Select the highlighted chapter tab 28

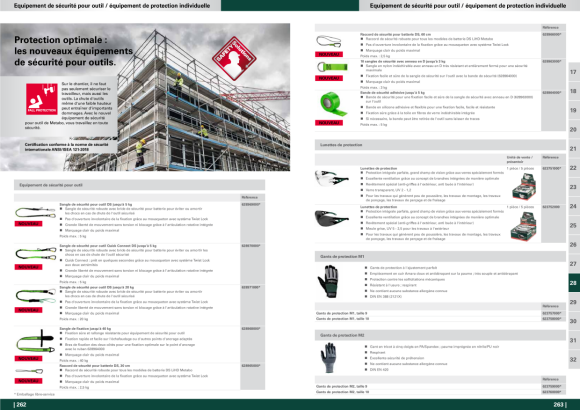tap(574, 283)
